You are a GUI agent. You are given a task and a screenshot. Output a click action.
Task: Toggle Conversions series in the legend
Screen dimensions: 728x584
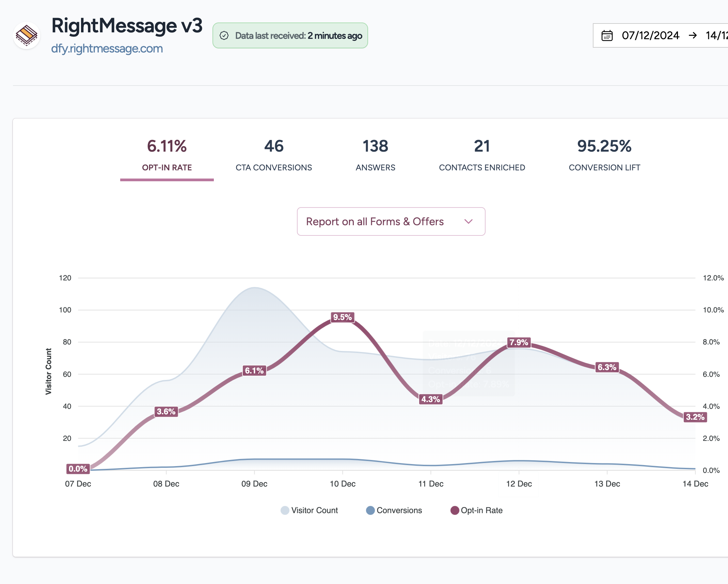394,510
